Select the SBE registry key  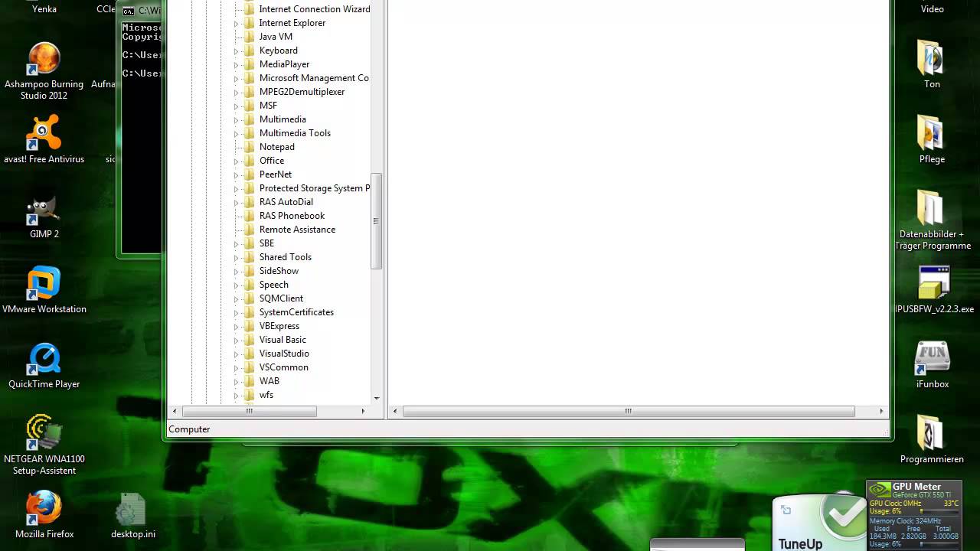coord(266,243)
